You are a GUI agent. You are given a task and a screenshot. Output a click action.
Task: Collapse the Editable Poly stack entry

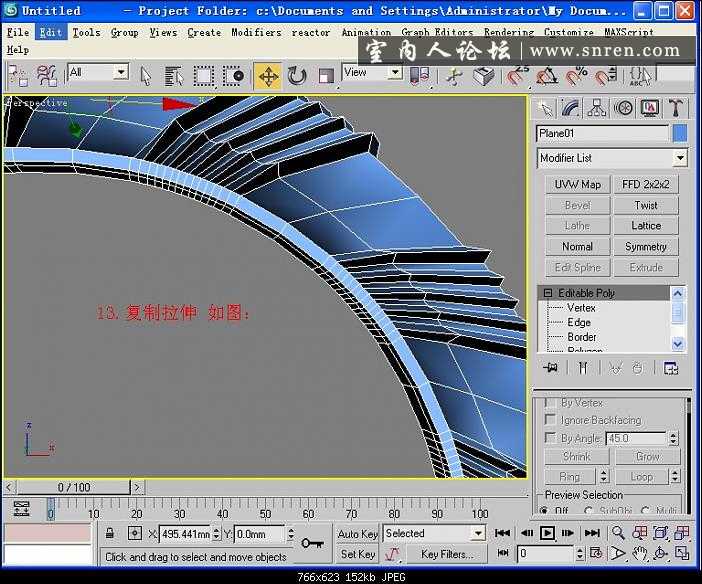547,293
